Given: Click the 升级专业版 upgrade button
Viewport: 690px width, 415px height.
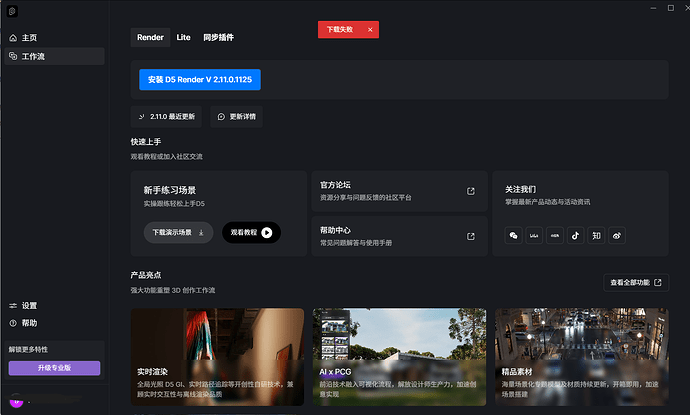Looking at the screenshot, I should coord(54,368).
